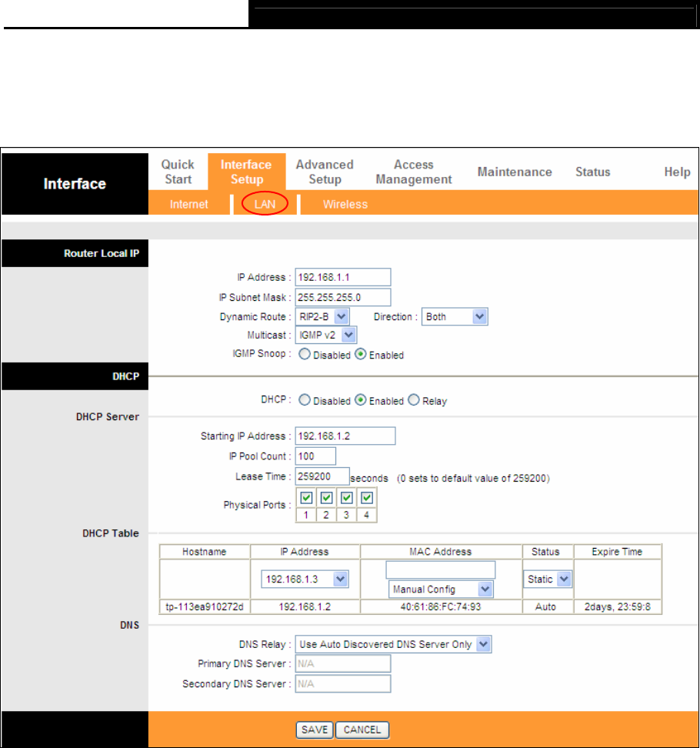Click the CANCEL button

coord(362,730)
